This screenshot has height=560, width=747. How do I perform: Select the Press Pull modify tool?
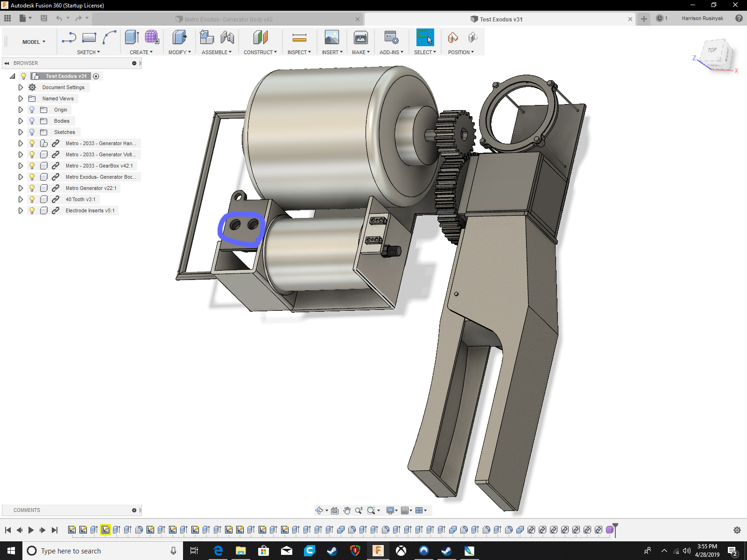point(179,37)
